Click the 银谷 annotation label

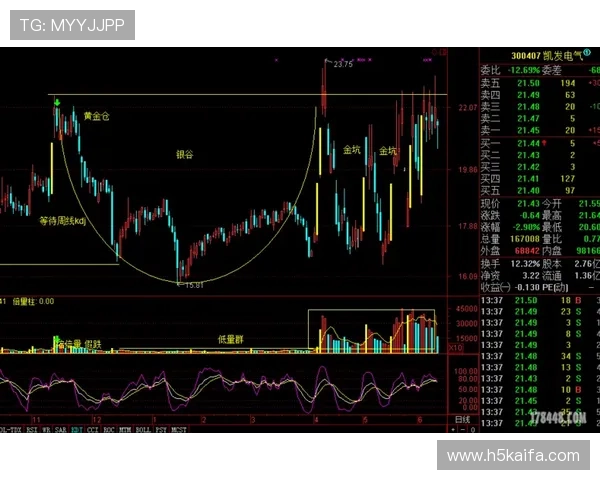coord(184,155)
